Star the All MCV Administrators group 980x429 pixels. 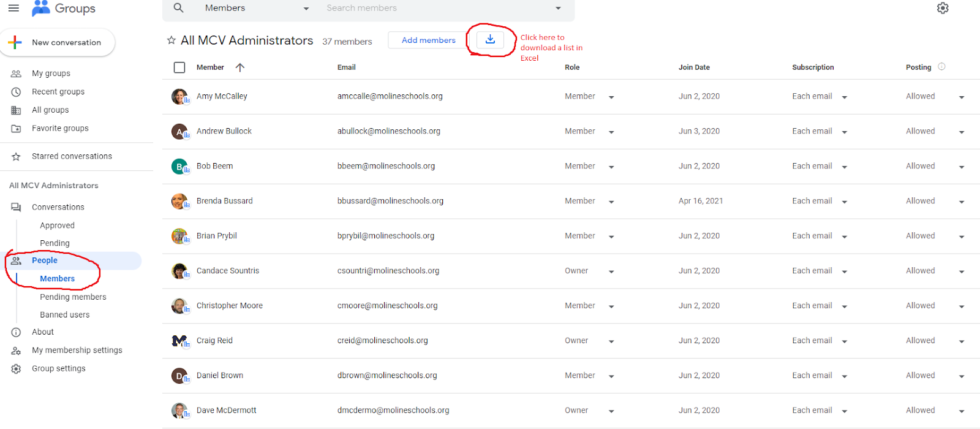tap(171, 40)
